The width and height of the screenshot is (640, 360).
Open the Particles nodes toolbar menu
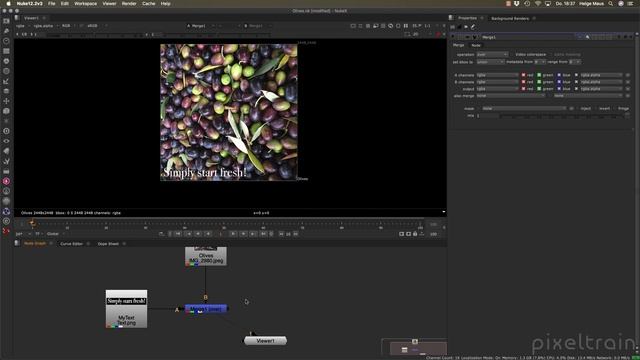[6, 121]
